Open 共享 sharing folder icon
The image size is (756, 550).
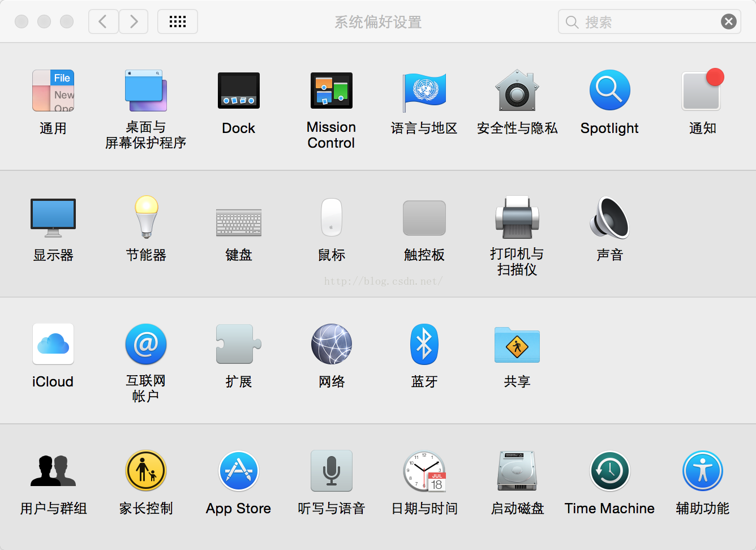(x=517, y=345)
